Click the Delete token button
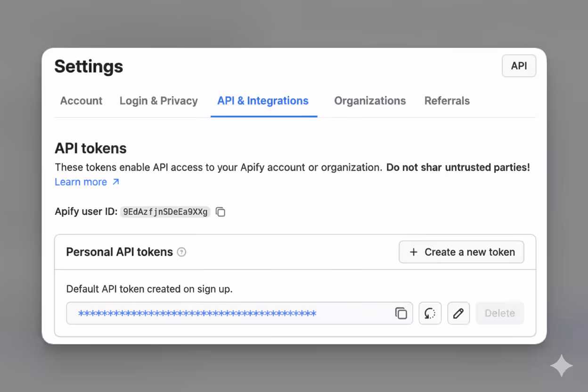 point(500,313)
